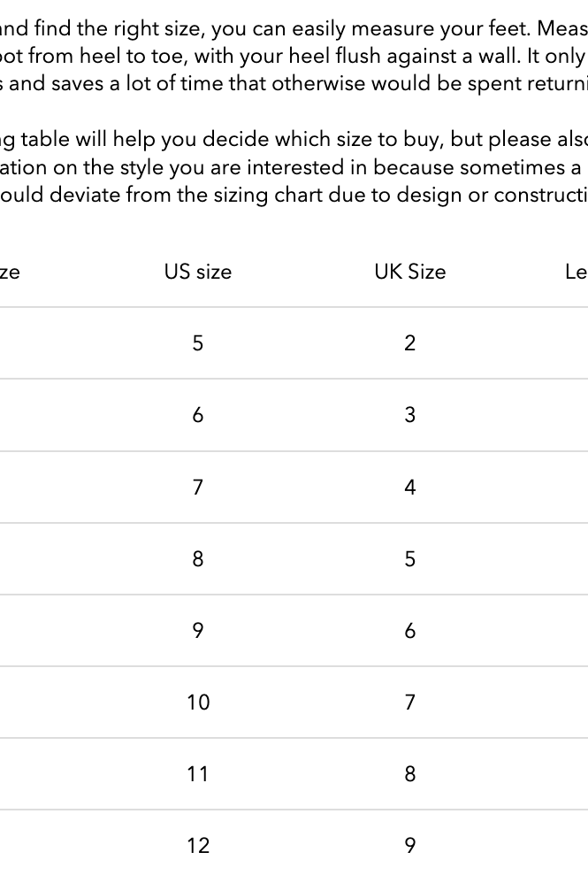The image size is (588, 883).
Task: Select US size 11 cell
Action: tap(197, 774)
